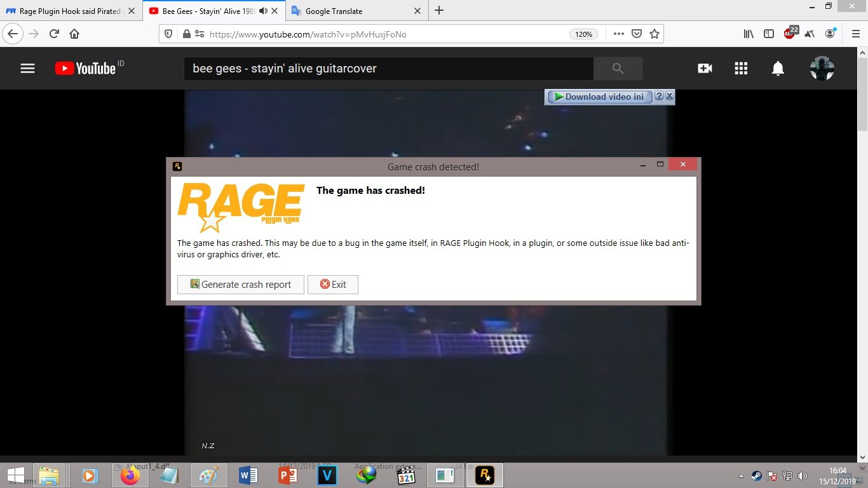Minimize the Game crash detected dialog
868x488 pixels.
pyautogui.click(x=643, y=165)
